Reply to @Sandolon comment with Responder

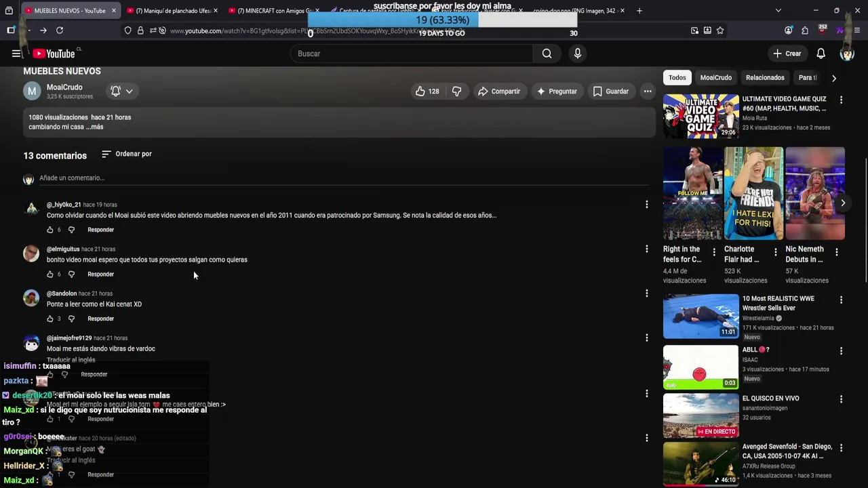(x=100, y=319)
